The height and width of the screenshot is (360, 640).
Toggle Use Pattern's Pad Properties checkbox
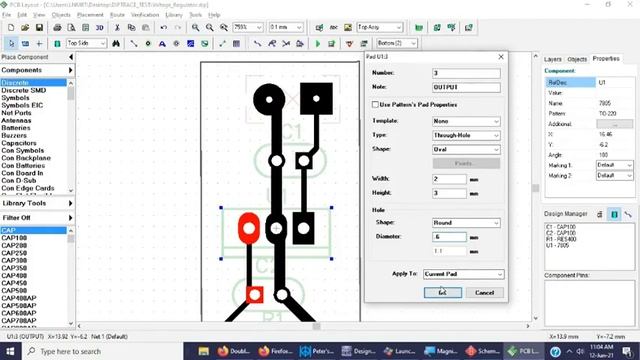(375, 104)
